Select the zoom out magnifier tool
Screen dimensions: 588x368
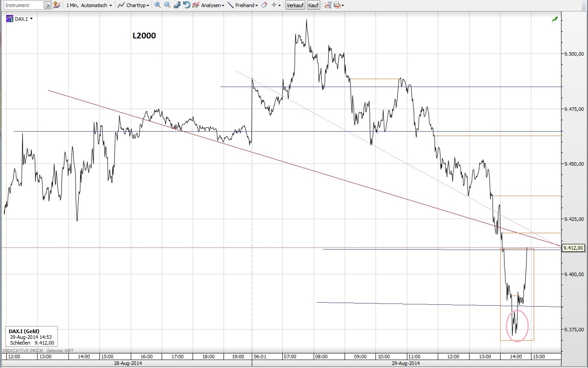click(x=167, y=5)
